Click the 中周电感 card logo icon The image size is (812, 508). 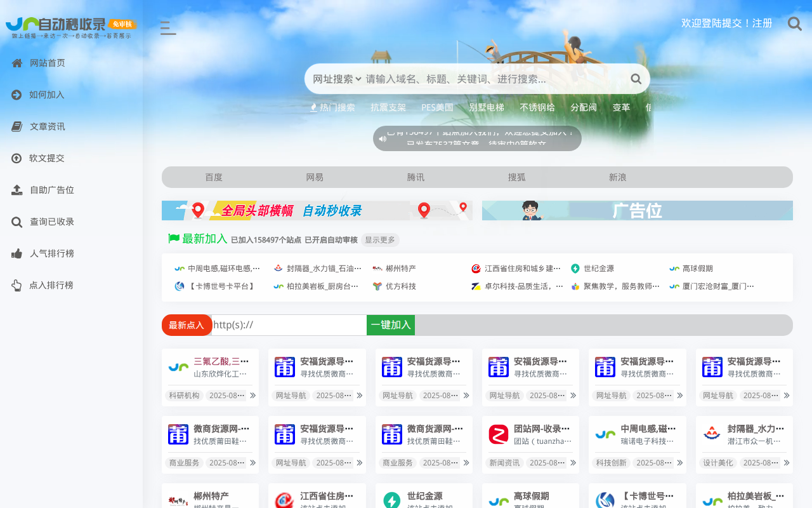coord(605,434)
